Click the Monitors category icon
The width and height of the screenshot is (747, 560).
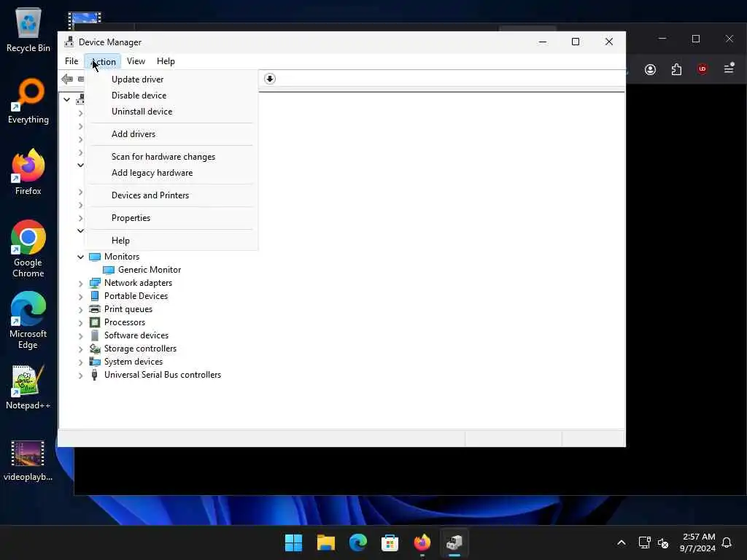click(95, 257)
